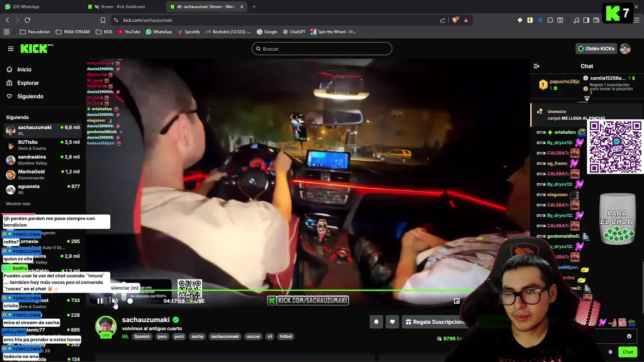
Task: Open the Spicetify bookmark
Action: tap(188, 32)
